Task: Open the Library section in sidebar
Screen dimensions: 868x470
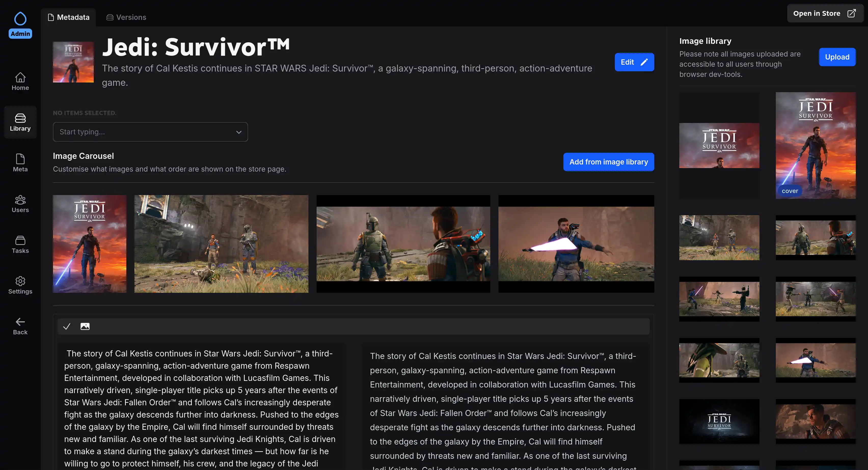Action: (20, 122)
